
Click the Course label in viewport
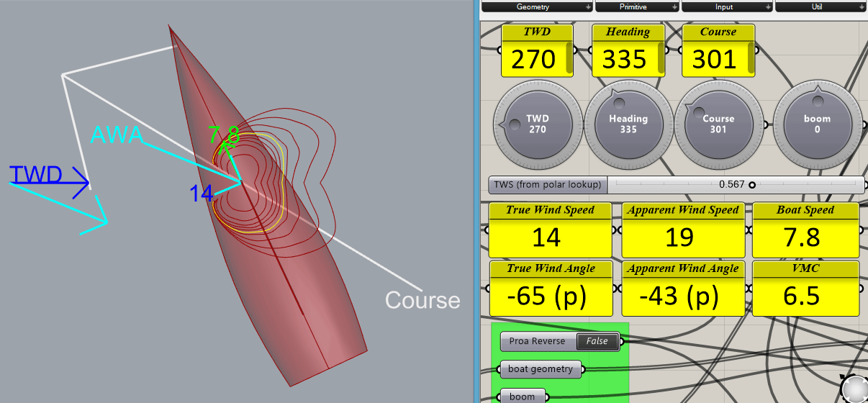(x=422, y=299)
